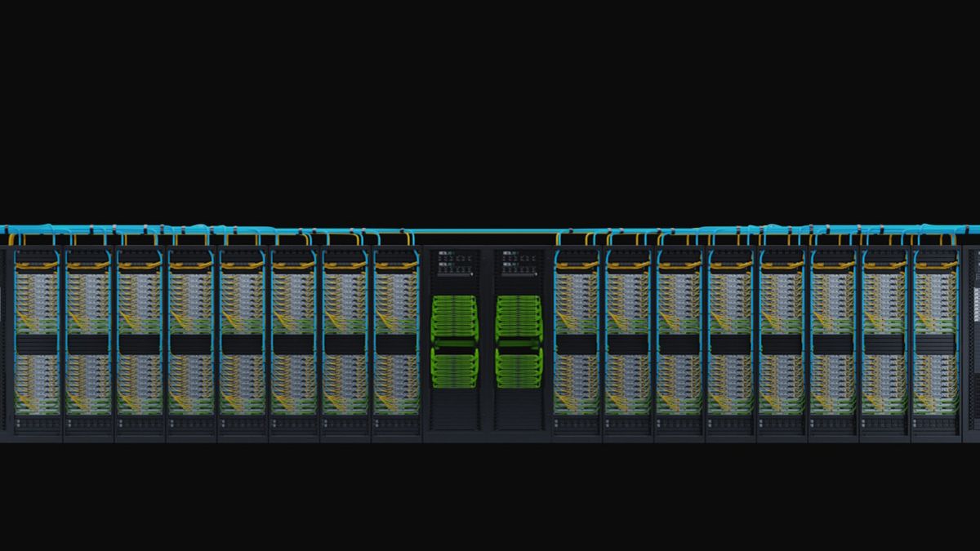Select the leftmost fully visible server rack
The image size is (980, 551).
point(38,343)
